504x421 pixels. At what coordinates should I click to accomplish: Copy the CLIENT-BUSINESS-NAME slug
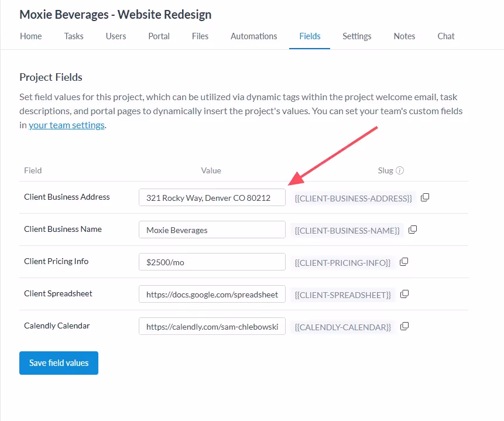(x=413, y=230)
